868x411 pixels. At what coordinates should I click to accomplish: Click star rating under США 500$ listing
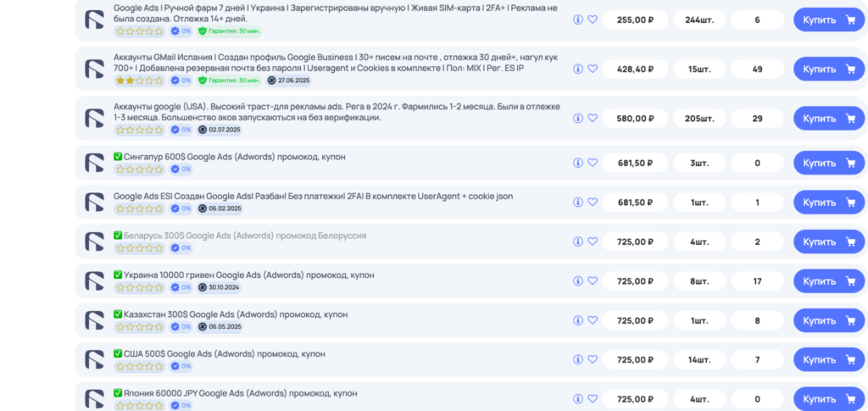(x=140, y=366)
